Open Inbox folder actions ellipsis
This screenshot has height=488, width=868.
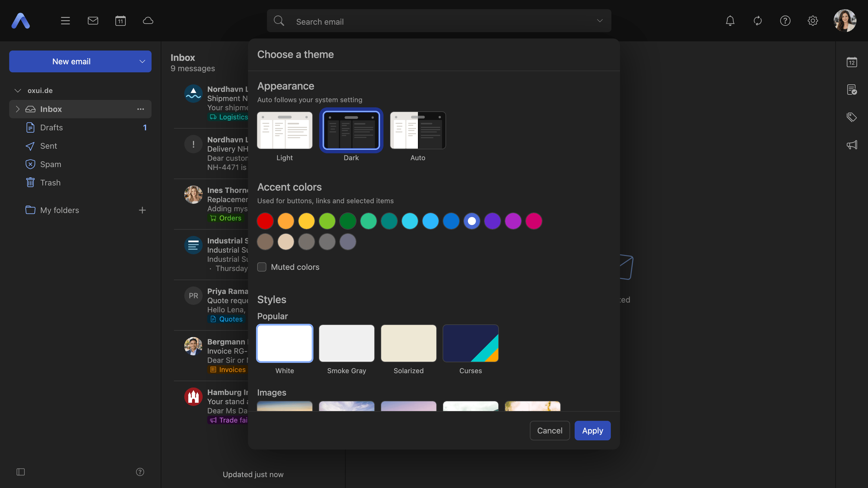141,109
